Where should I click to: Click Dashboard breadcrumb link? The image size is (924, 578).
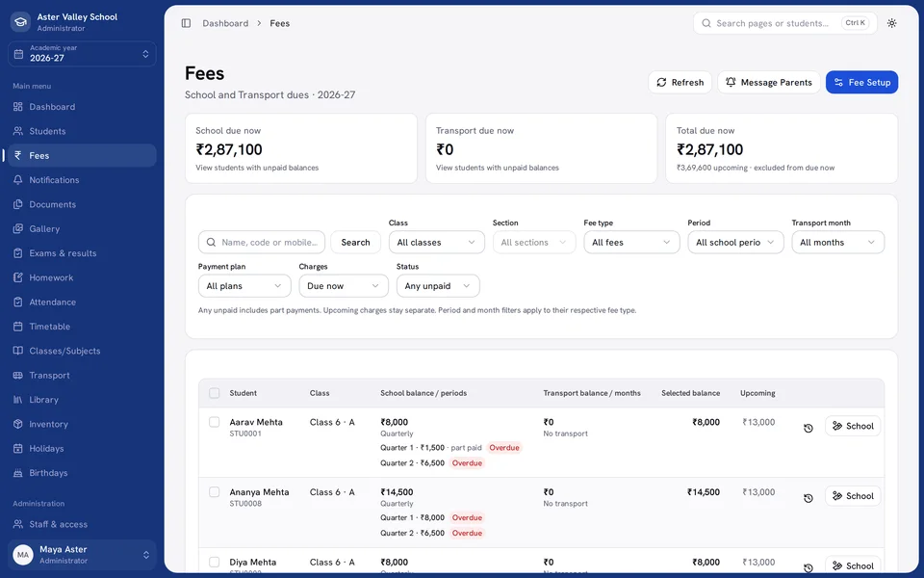pos(225,23)
